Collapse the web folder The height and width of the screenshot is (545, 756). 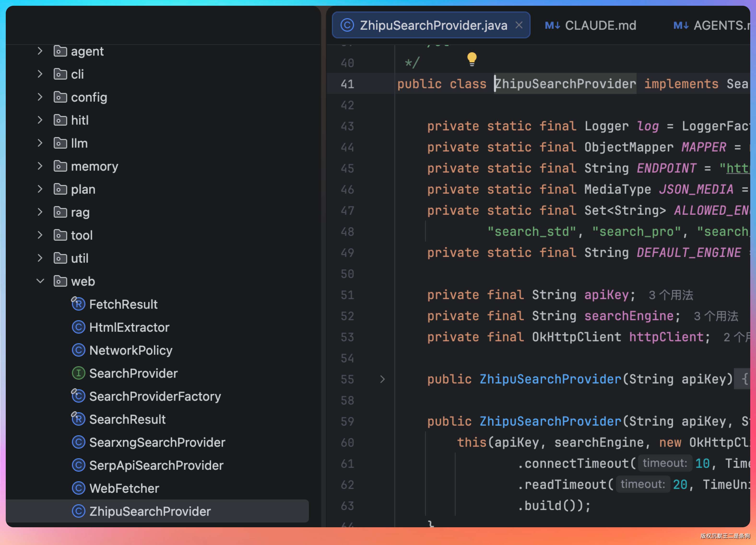40,281
